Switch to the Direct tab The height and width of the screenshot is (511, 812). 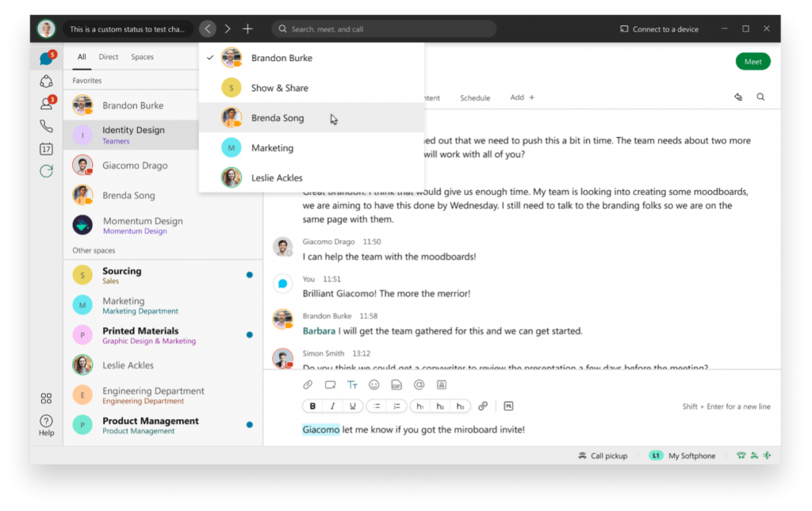109,56
